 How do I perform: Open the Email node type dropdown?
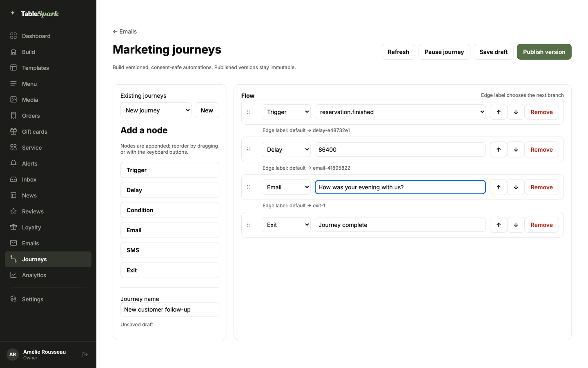[x=286, y=187]
